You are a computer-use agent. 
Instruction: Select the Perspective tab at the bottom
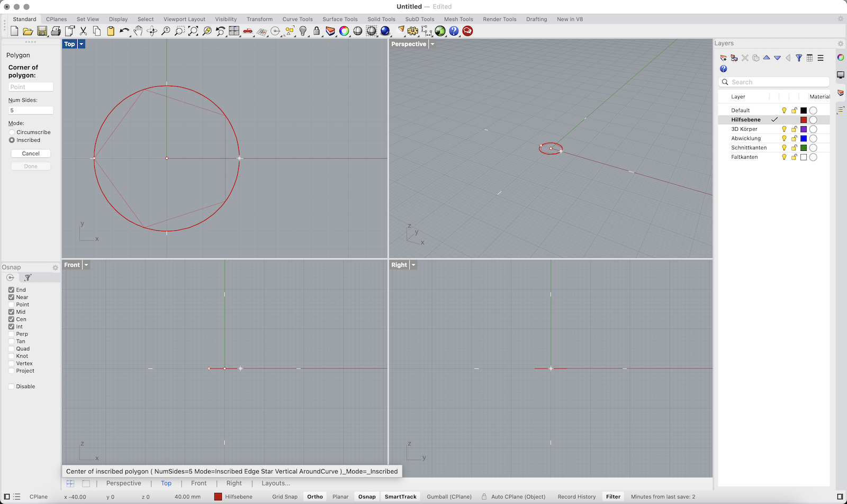(x=124, y=483)
